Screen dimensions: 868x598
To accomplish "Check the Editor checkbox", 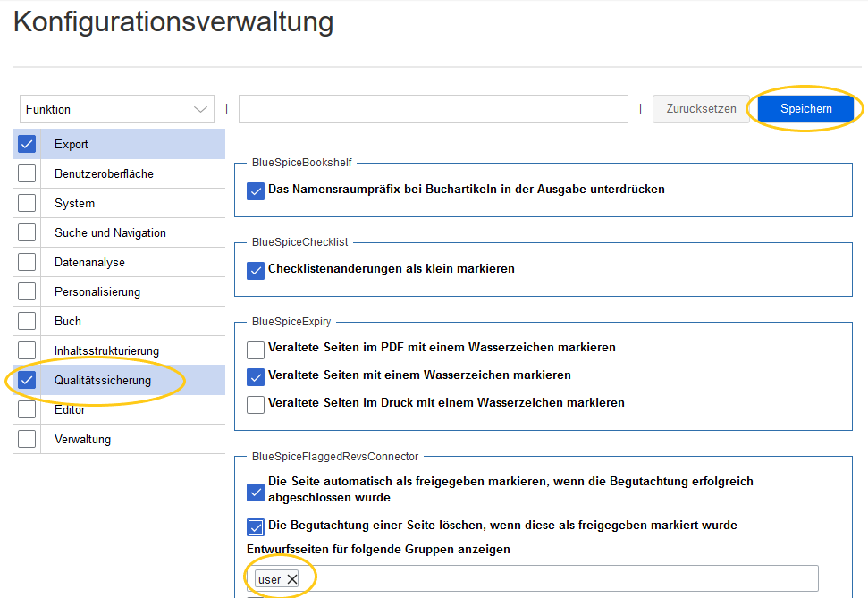I will click(27, 409).
